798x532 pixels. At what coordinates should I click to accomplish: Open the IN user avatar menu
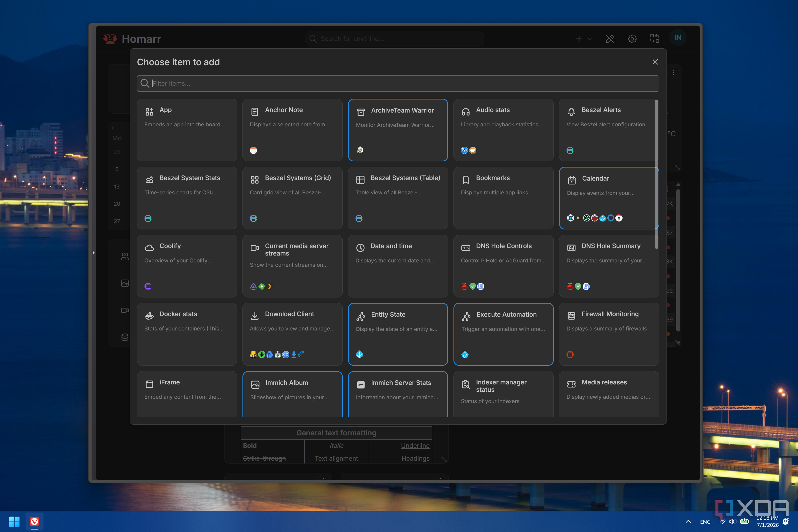[x=678, y=38]
